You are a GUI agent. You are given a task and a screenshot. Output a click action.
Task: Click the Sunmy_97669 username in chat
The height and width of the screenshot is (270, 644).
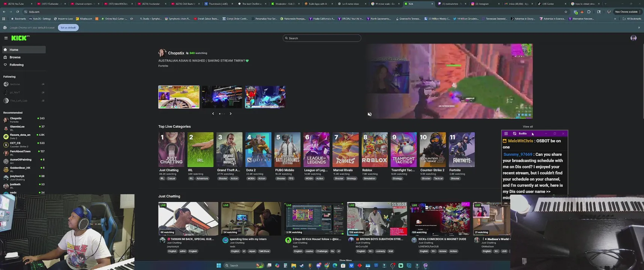518,154
